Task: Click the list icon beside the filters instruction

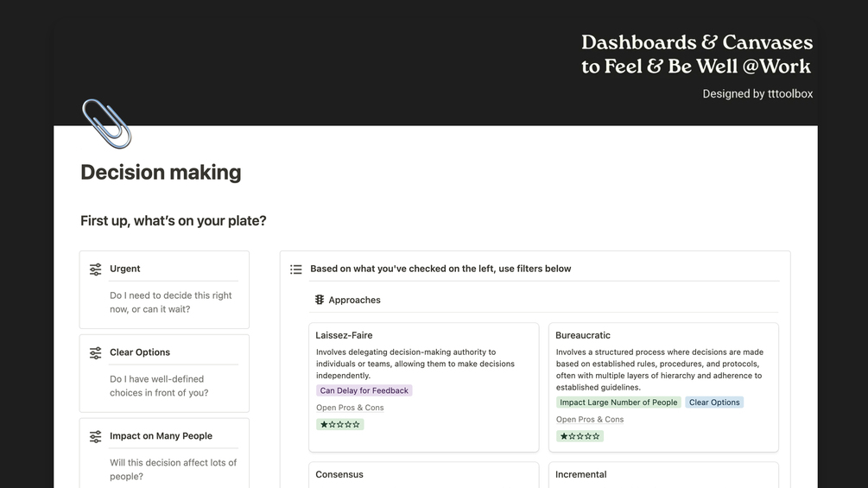Action: pyautogui.click(x=296, y=269)
